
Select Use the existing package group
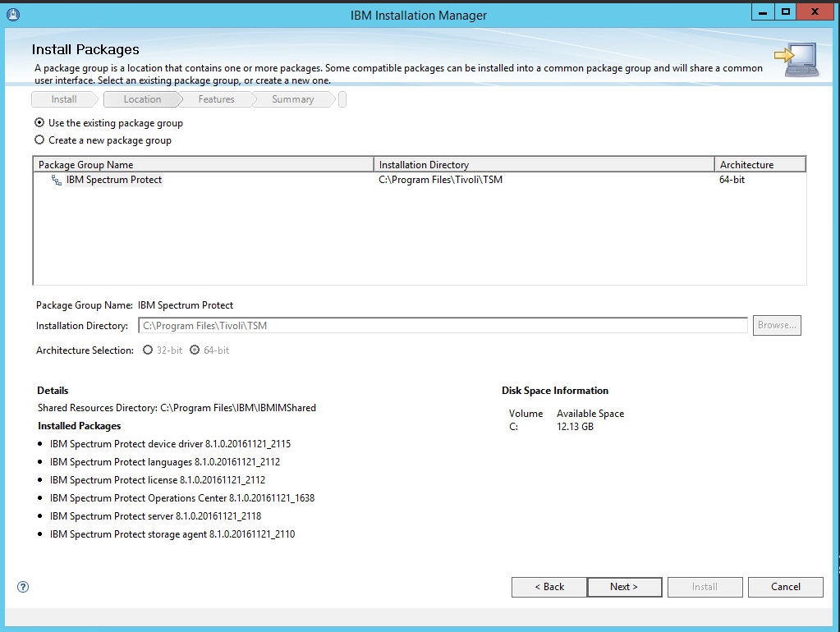pos(39,123)
